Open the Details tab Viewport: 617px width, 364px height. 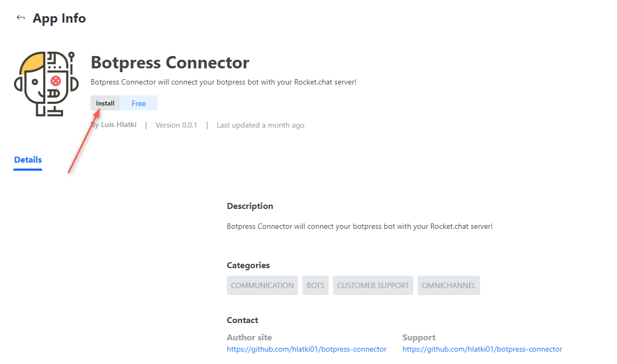point(28,160)
